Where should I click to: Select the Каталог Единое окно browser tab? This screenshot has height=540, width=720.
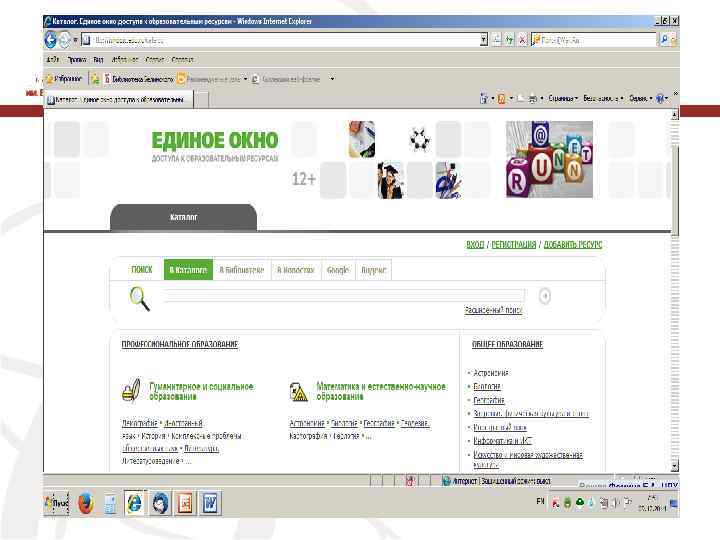118,100
